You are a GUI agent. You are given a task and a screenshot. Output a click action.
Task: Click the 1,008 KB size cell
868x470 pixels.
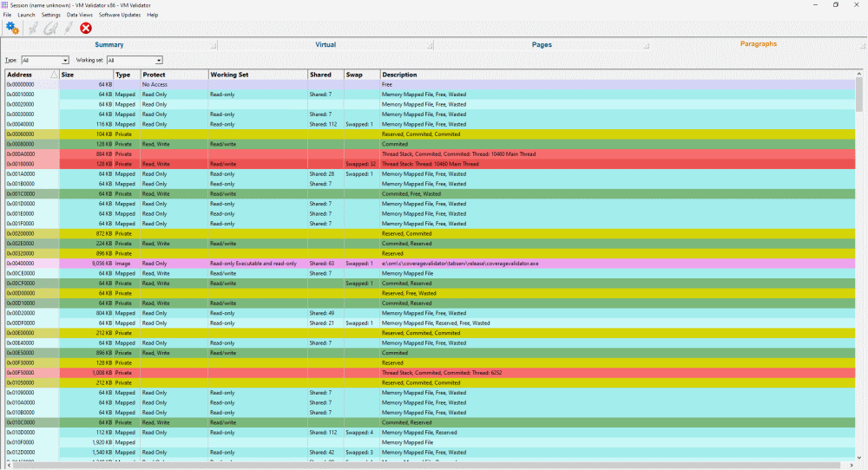[x=86, y=373]
